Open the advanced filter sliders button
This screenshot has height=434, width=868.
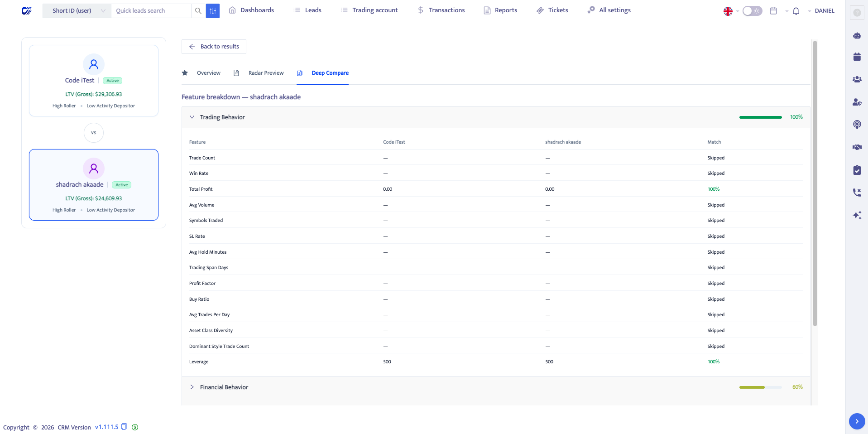pos(213,10)
